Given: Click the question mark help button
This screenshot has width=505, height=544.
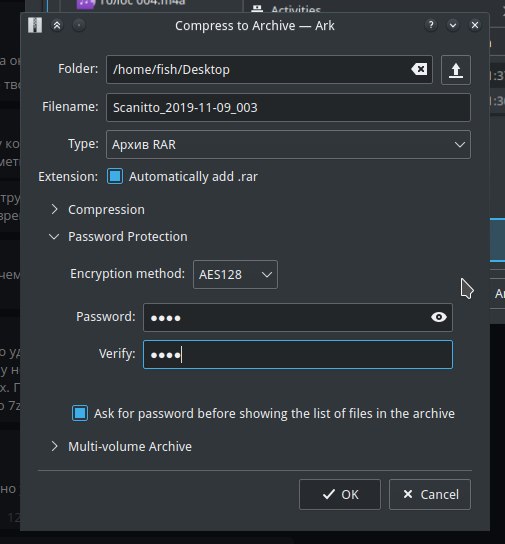Looking at the screenshot, I should pos(431,25).
